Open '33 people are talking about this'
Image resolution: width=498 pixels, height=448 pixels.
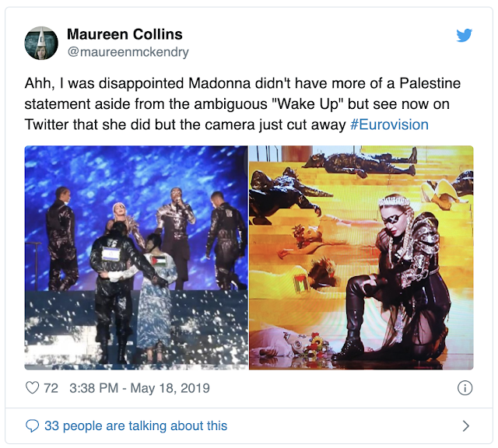coord(136,425)
